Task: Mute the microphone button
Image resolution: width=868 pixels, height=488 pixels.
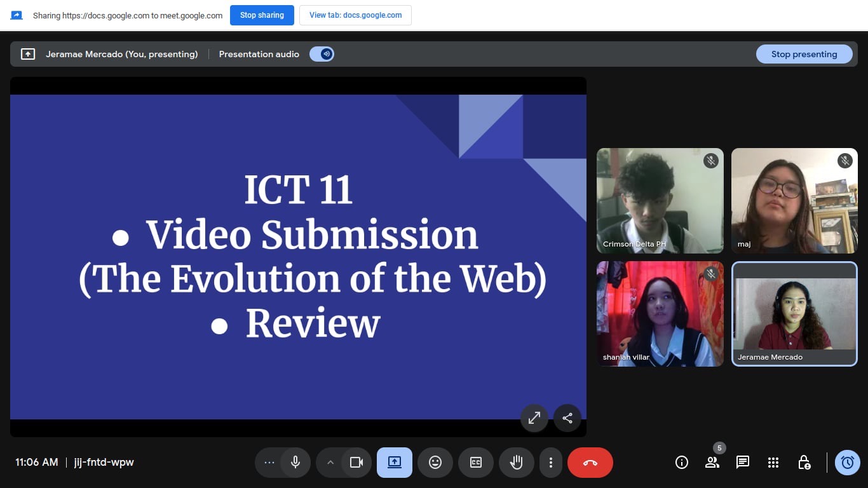Action: (x=295, y=463)
